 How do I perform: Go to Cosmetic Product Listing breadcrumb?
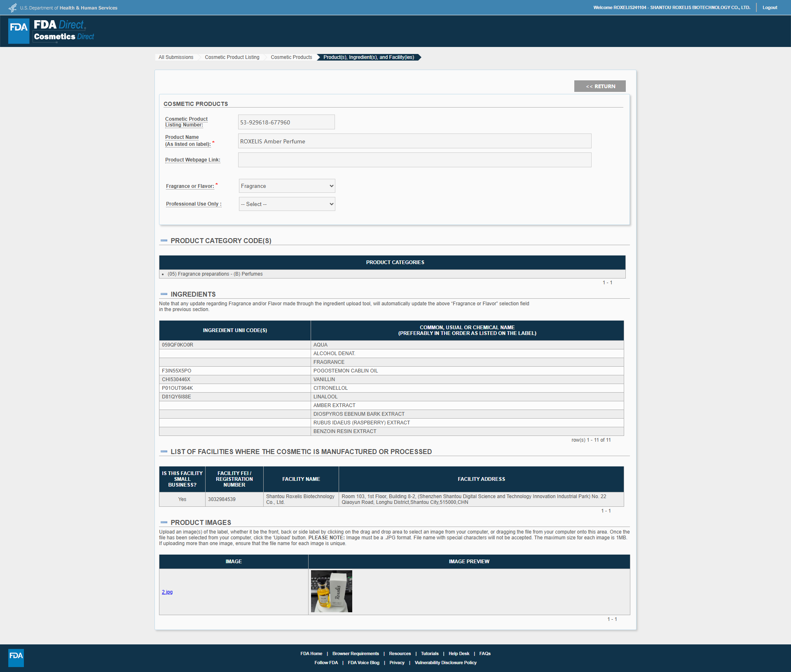[x=232, y=57]
